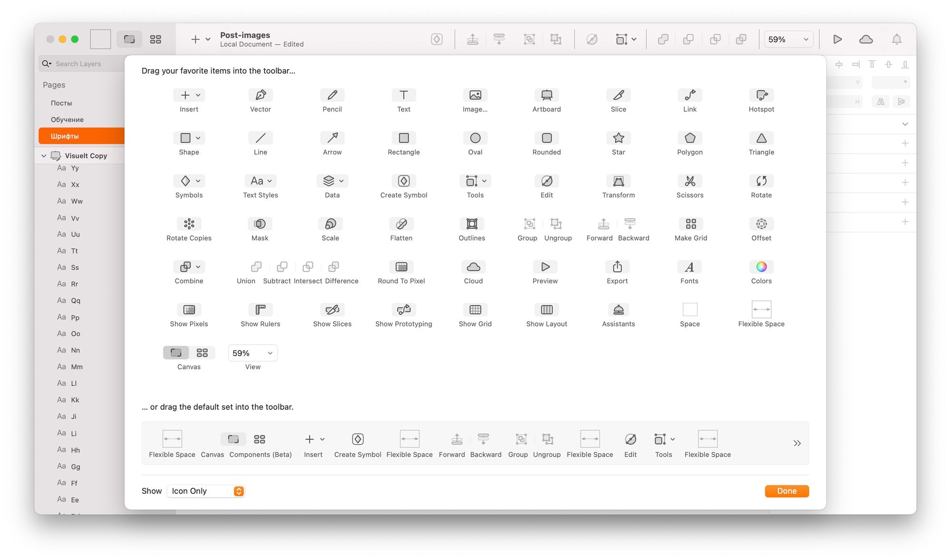
Task: Click the Scissors tool icon
Action: [689, 181]
